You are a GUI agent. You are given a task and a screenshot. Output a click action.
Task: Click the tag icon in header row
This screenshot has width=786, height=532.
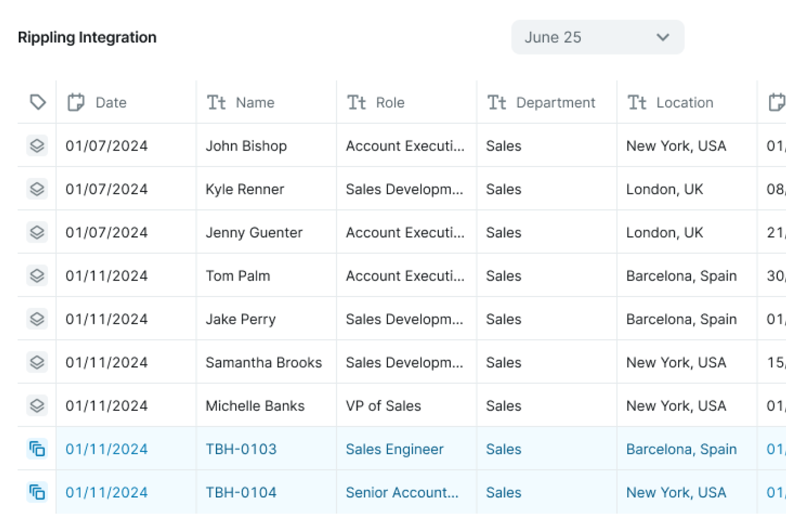click(37, 102)
